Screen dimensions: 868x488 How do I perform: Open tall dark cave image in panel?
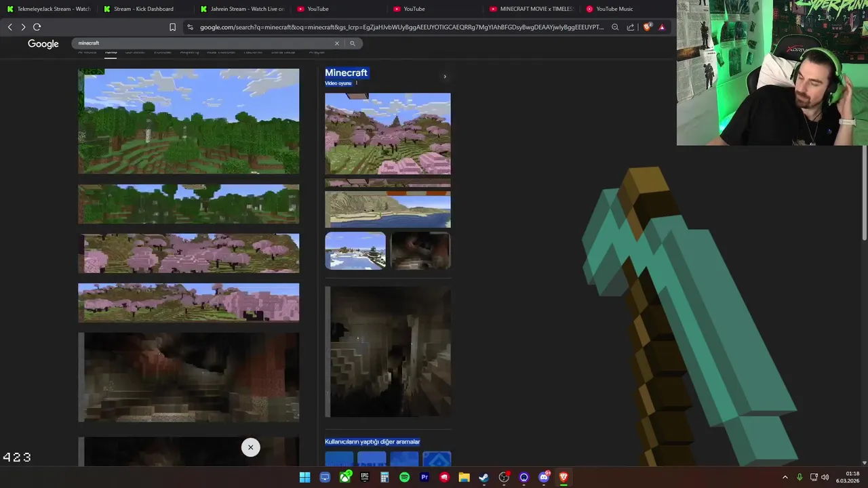(387, 351)
